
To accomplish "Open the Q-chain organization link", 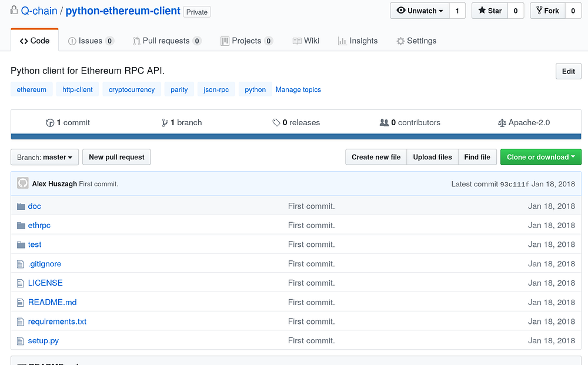I will [39, 11].
